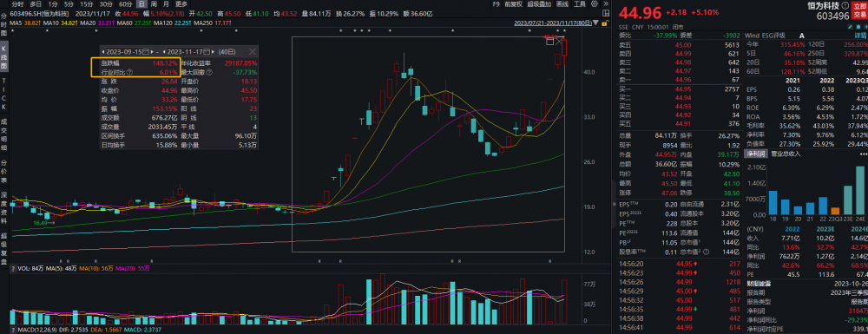868x334 pixels.
Task: Click the bell alert icon under stock code
Action: click(x=858, y=27)
